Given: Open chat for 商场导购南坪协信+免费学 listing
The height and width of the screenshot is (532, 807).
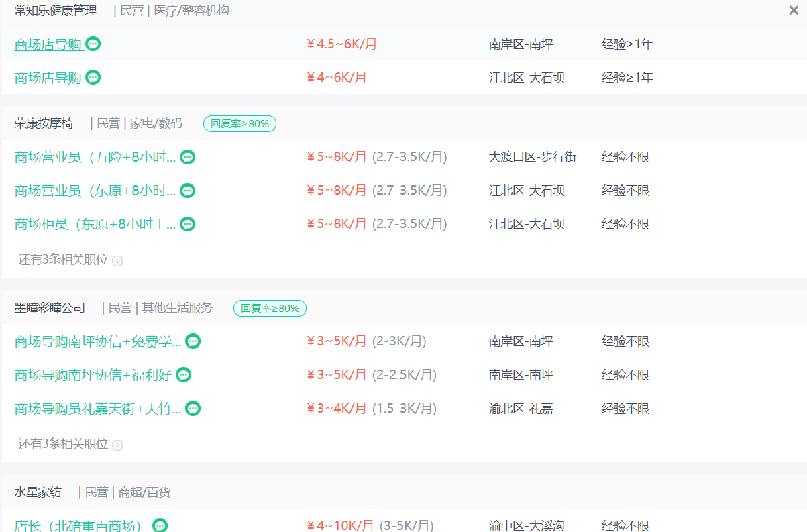Looking at the screenshot, I should tap(193, 341).
